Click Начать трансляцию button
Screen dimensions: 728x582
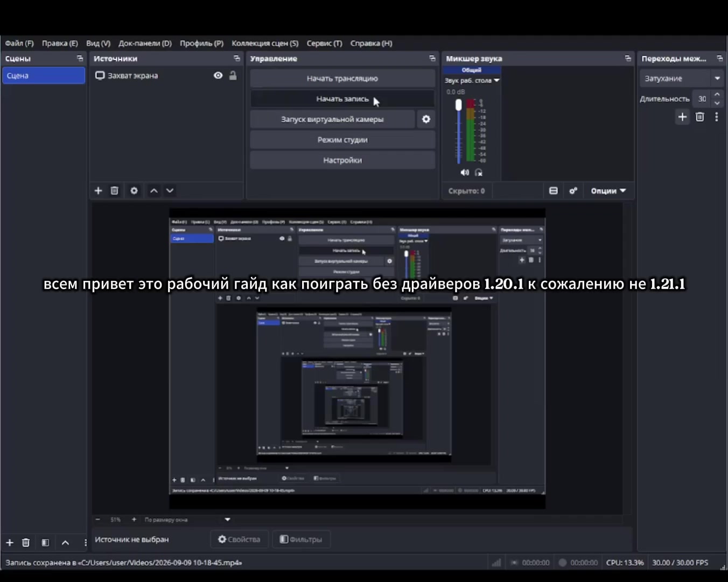pyautogui.click(x=342, y=78)
